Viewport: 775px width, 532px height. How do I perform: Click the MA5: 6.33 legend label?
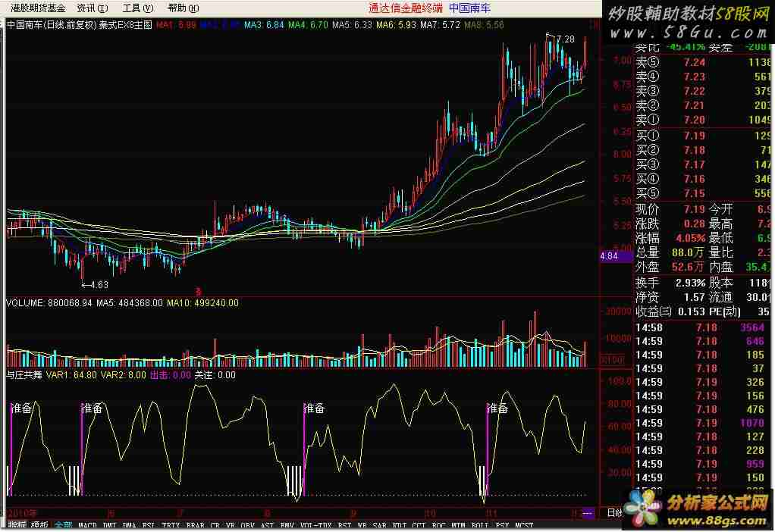tap(352, 25)
